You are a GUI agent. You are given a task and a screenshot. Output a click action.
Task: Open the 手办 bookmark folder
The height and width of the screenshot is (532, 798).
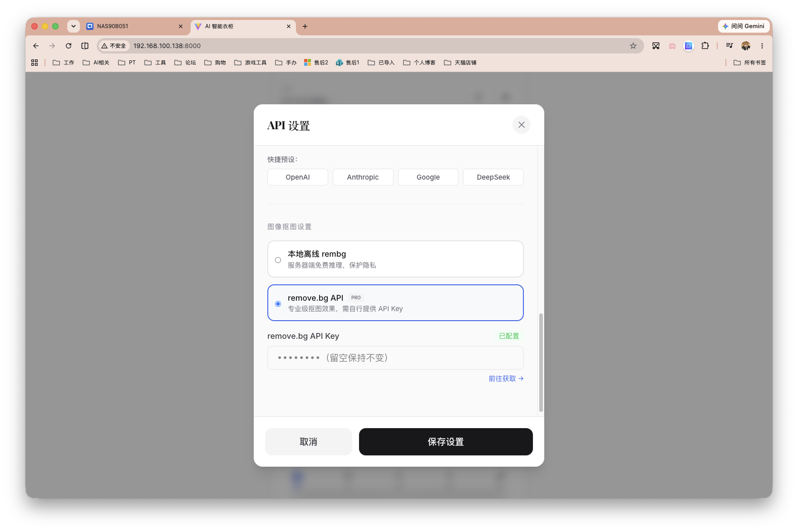[x=286, y=63]
